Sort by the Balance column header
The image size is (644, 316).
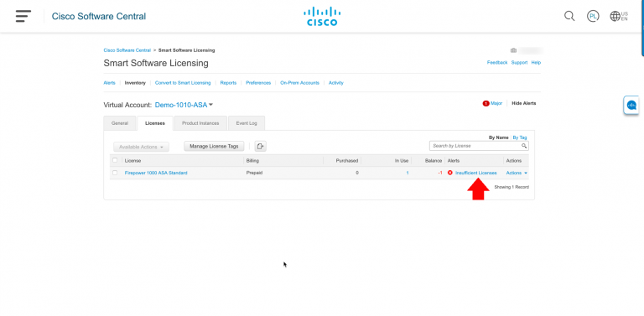point(434,160)
